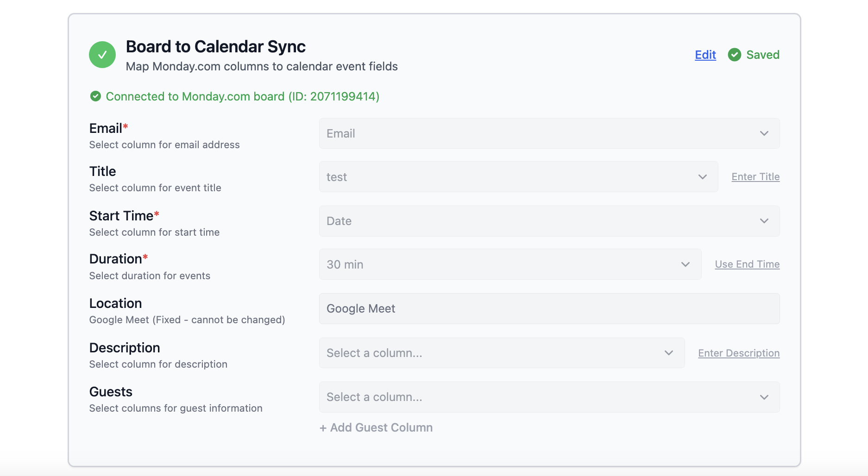Click Add Guest Column

point(376,427)
